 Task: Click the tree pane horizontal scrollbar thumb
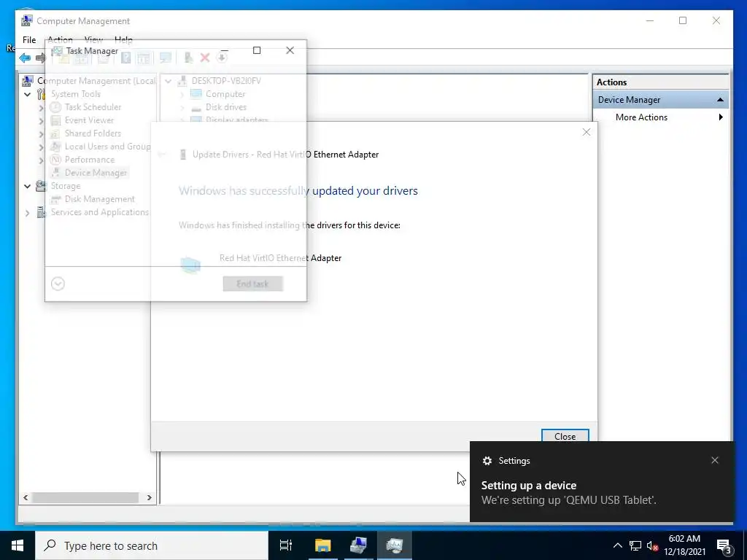(x=85, y=497)
